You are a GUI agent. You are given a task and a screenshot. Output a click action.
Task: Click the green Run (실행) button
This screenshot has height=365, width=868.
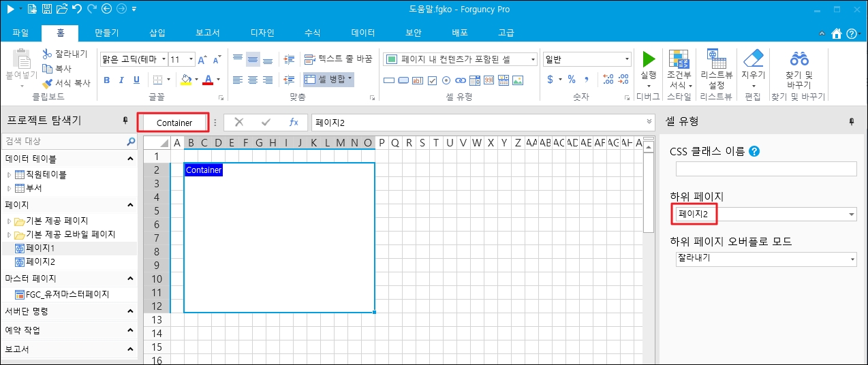pos(649,60)
